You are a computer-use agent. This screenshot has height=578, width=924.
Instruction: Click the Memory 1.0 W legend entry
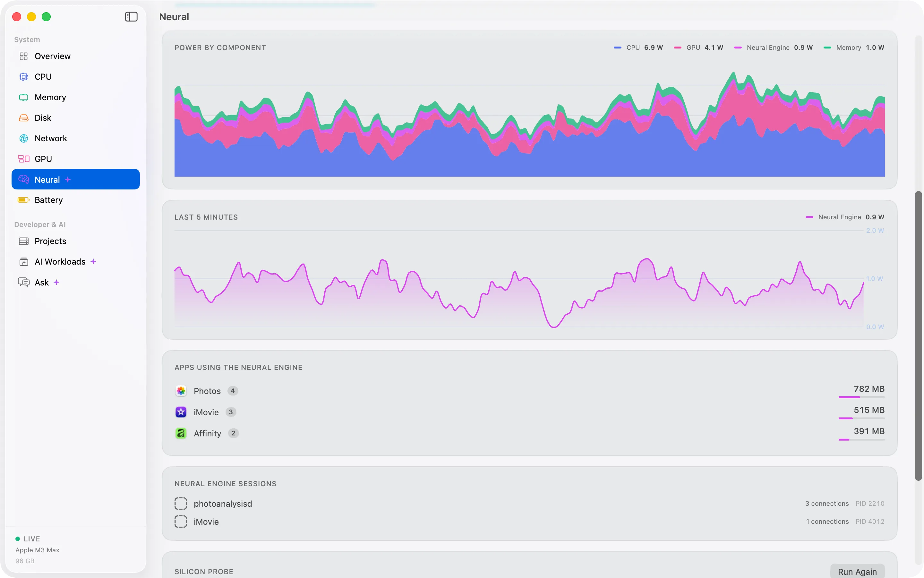[x=854, y=48]
